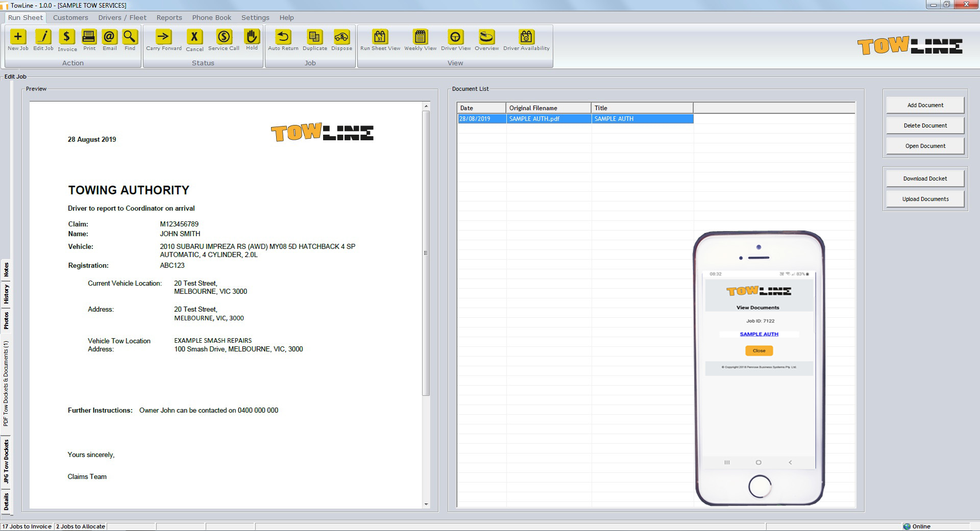Viewport: 980px width, 531px height.
Task: Click the Open Document button
Action: [925, 146]
